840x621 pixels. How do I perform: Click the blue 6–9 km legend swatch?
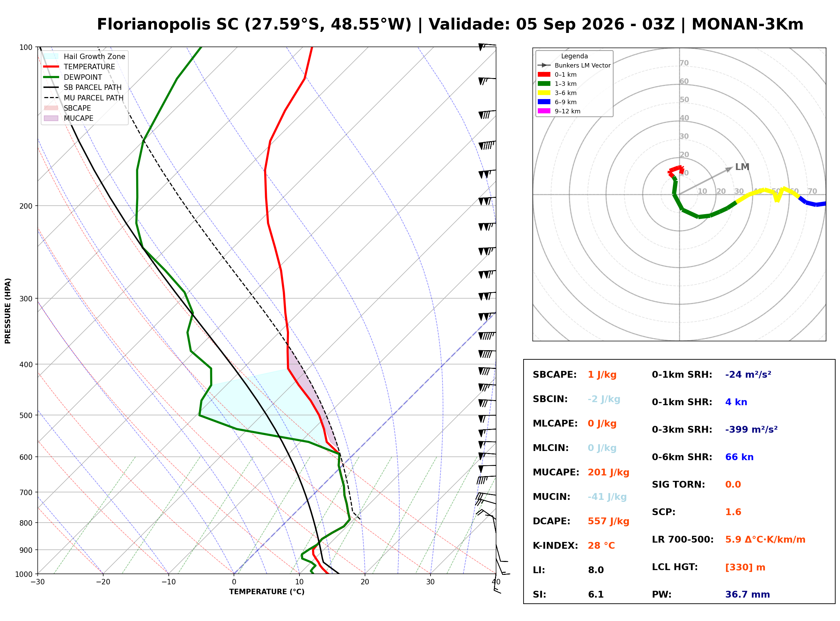pyautogui.click(x=544, y=101)
